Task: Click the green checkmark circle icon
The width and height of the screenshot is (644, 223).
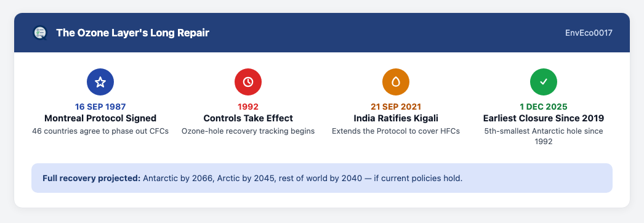Action: [x=544, y=82]
